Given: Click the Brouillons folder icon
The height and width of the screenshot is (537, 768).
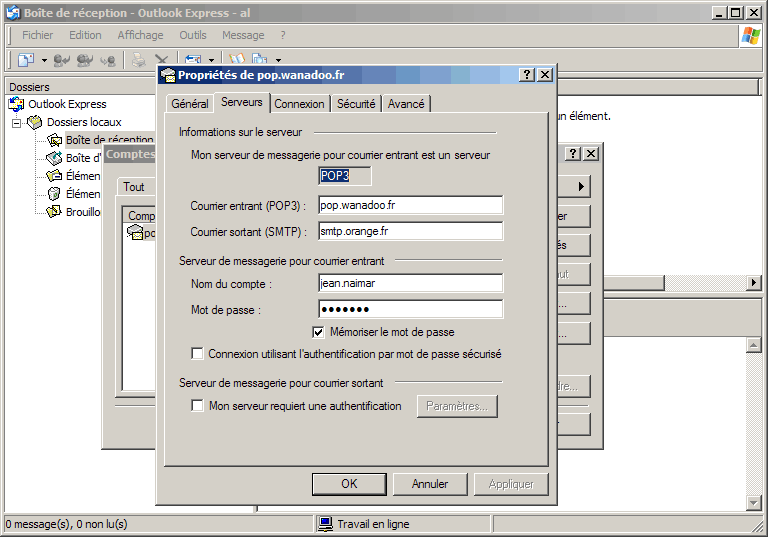Looking at the screenshot, I should click(x=54, y=212).
